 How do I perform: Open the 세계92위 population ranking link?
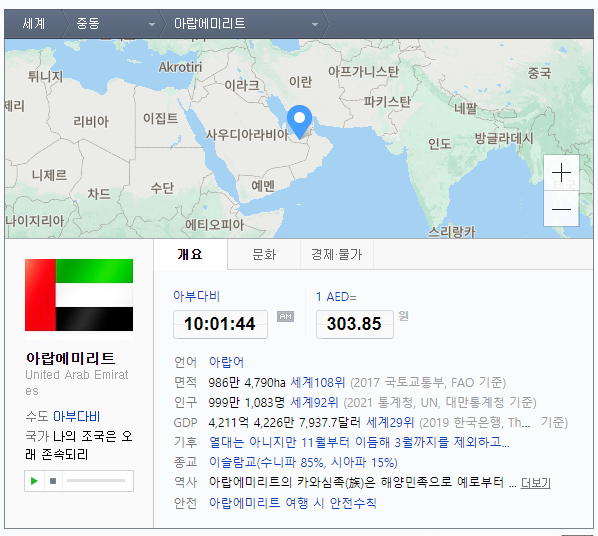click(x=314, y=402)
